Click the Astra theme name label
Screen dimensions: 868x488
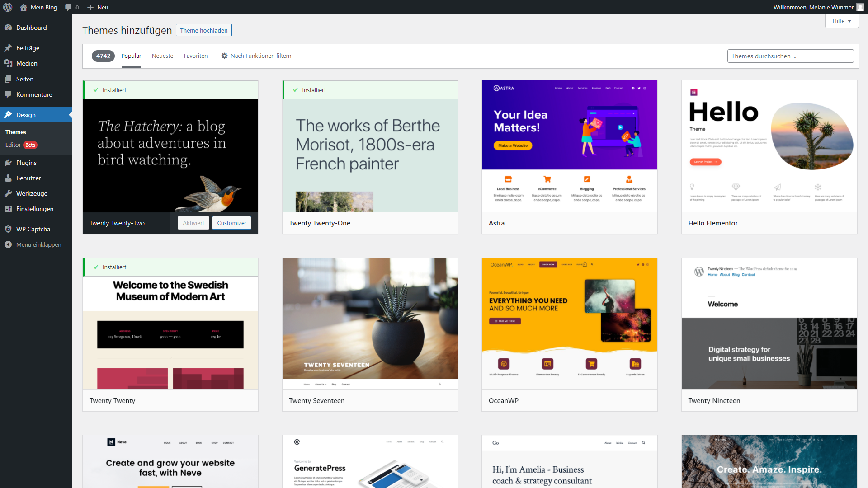[496, 223]
